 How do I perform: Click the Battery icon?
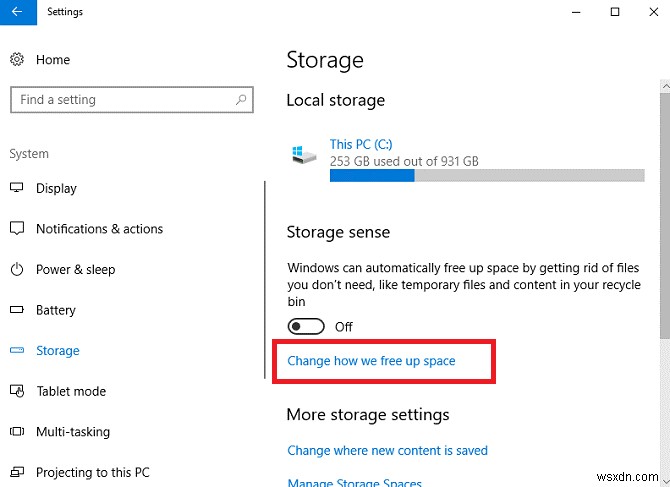(x=17, y=310)
